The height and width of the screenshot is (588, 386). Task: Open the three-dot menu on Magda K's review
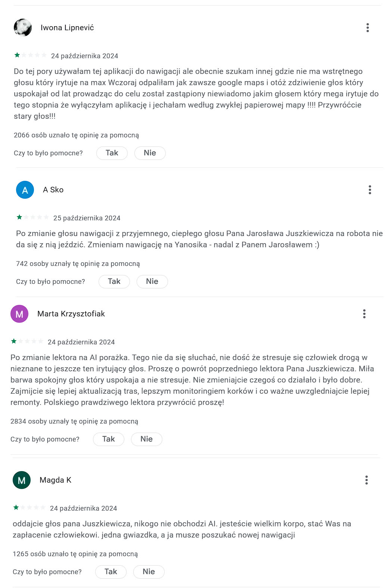(x=367, y=480)
